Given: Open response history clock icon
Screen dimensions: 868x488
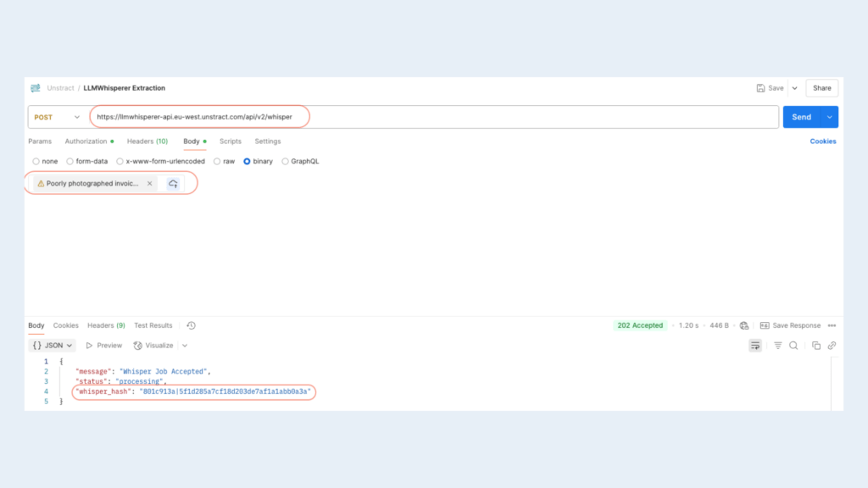Looking at the screenshot, I should (191, 325).
